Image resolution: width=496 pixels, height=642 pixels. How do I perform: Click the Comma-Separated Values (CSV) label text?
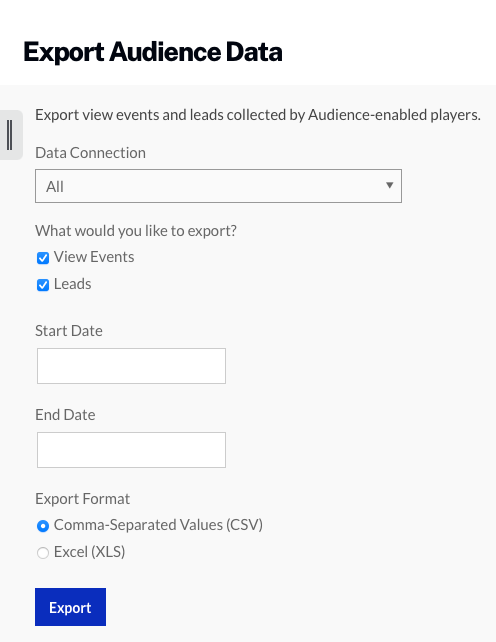click(158, 525)
